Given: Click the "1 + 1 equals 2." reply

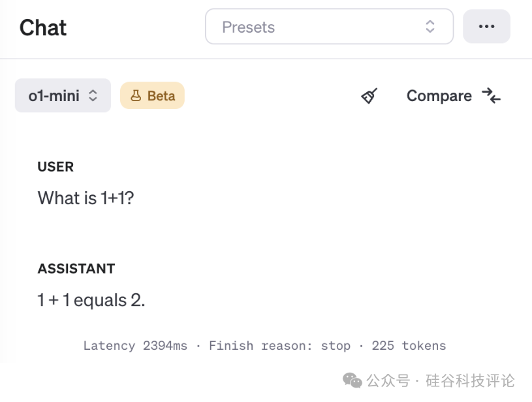Looking at the screenshot, I should (x=91, y=300).
